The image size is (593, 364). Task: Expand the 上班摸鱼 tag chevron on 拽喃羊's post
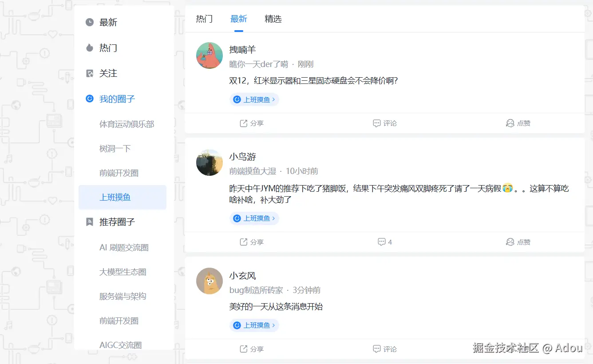click(x=274, y=99)
